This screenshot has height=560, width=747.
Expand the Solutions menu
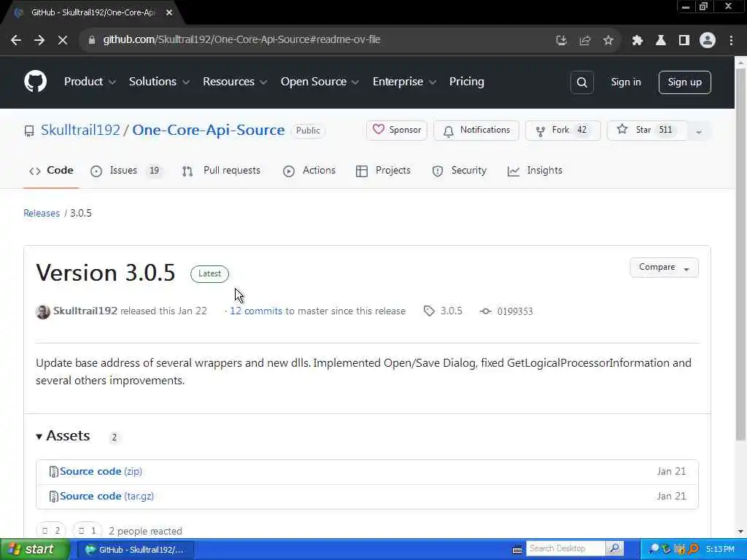(x=159, y=82)
